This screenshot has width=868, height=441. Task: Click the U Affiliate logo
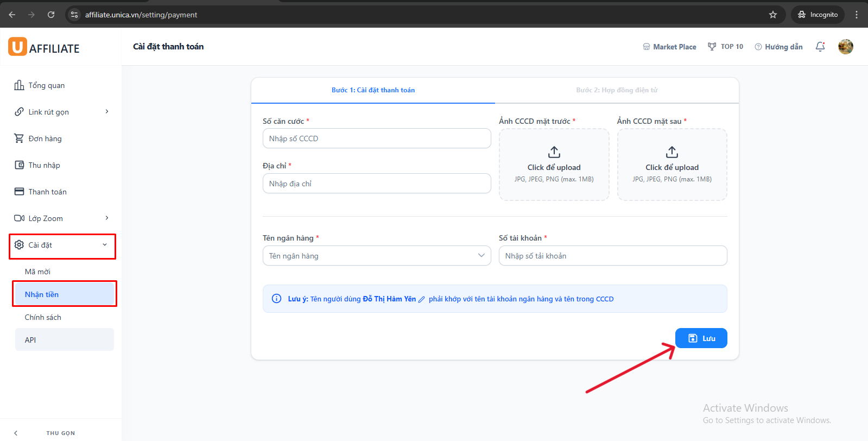pos(44,47)
